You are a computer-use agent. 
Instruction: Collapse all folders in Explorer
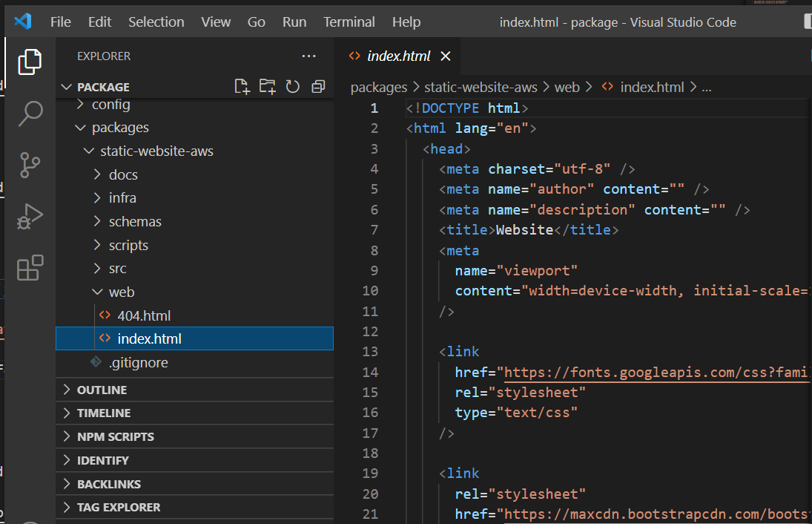click(318, 87)
